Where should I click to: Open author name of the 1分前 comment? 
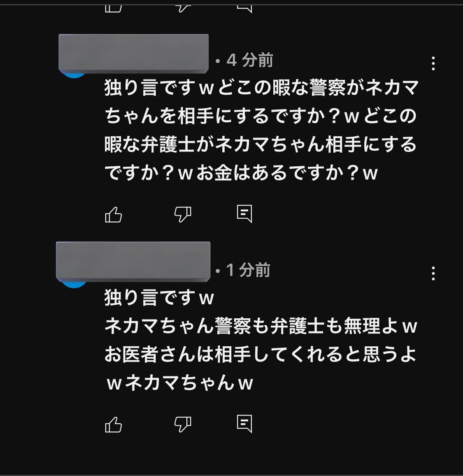coord(133,261)
